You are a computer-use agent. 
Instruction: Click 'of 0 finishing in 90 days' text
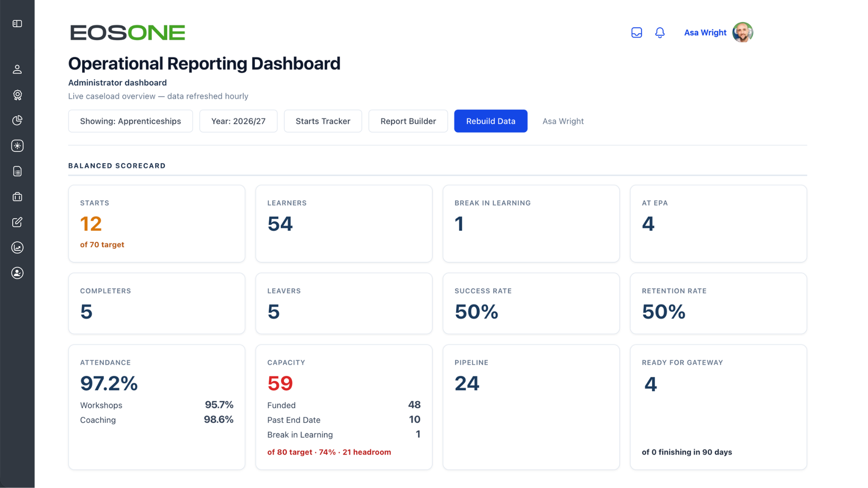pos(687,452)
